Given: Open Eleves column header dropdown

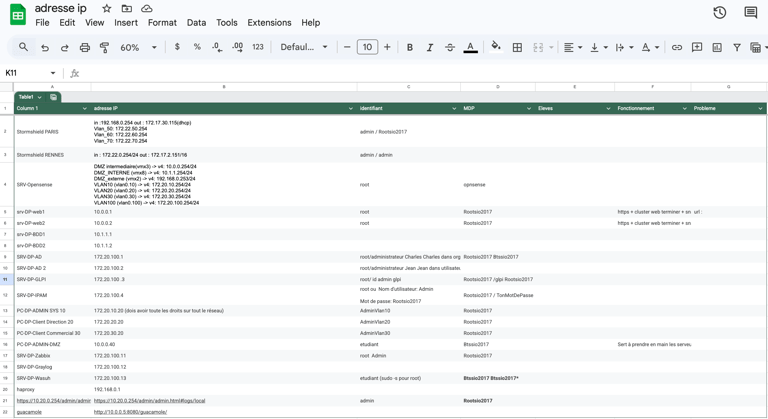Looking at the screenshot, I should point(608,108).
